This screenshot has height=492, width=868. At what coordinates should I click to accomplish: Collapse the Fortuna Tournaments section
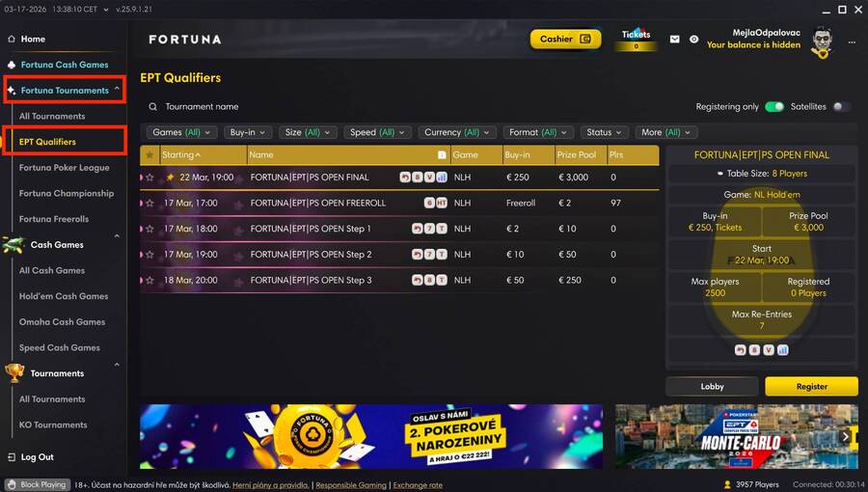(x=117, y=89)
